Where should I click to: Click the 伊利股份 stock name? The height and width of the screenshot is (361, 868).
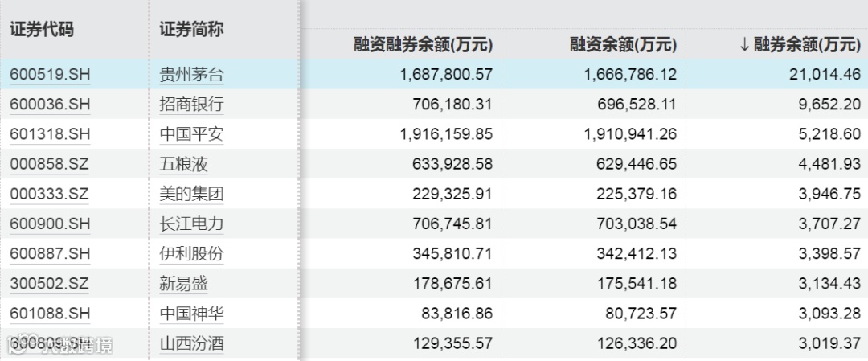tap(191, 253)
